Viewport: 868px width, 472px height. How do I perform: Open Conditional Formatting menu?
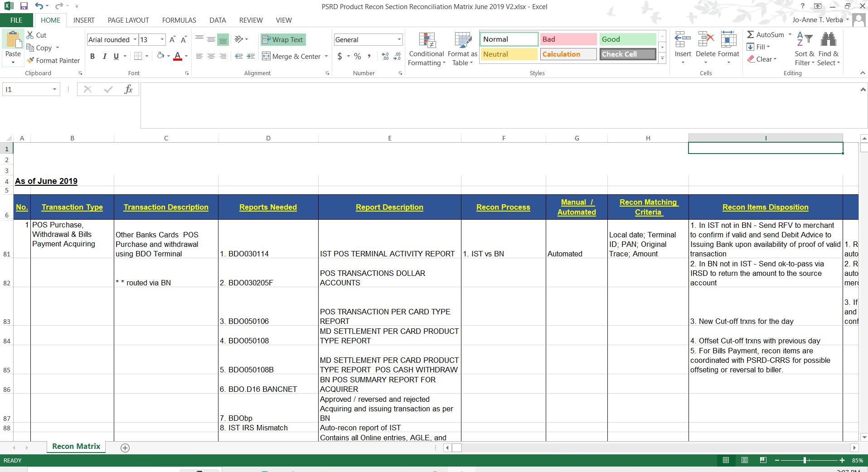pos(427,49)
